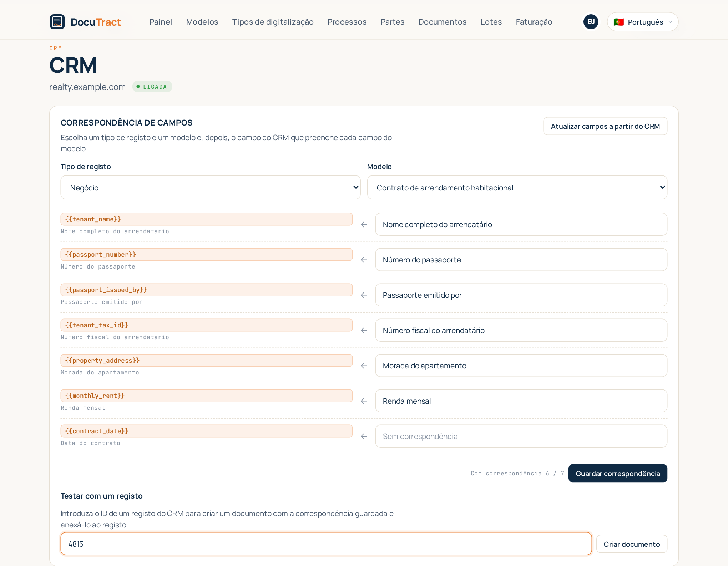The height and width of the screenshot is (566, 728).
Task: Click arrow icon beside property_address row
Action: (364, 366)
